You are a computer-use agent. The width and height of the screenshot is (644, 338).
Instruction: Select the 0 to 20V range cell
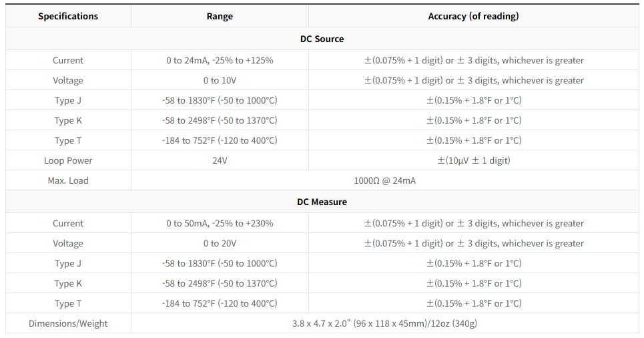(220, 243)
